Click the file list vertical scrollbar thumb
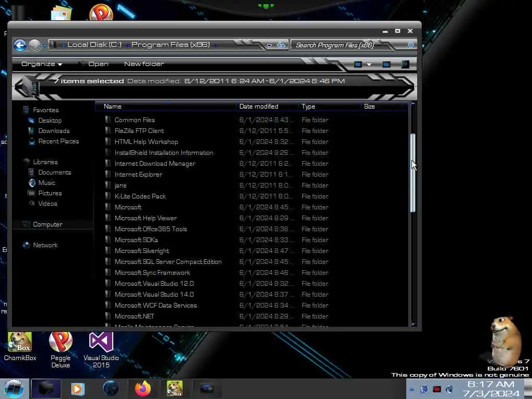532x399 pixels. 413,172
